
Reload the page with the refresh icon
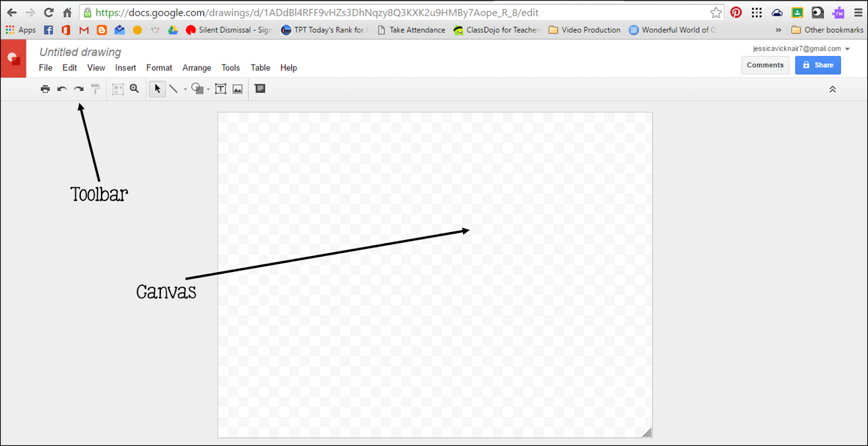pyautogui.click(x=49, y=12)
